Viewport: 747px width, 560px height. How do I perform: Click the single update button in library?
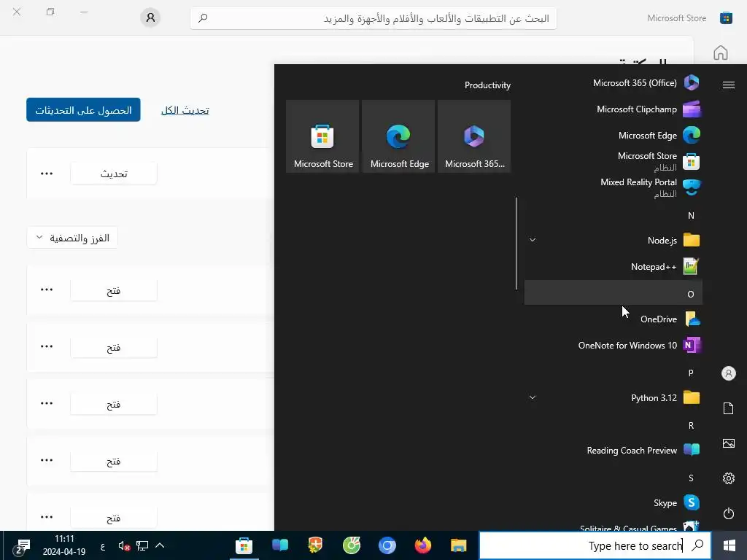click(113, 174)
